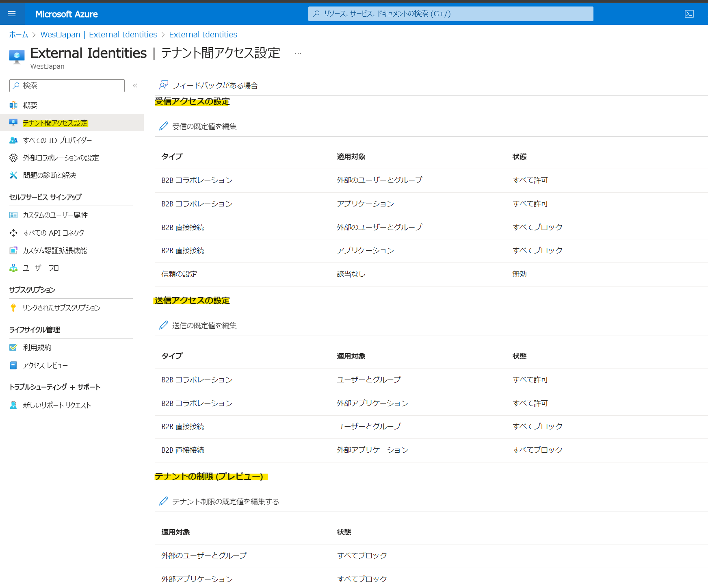The height and width of the screenshot is (588, 708).
Task: Click 外部のユーザーとグループ in tenant restrictions table
Action: [204, 555]
